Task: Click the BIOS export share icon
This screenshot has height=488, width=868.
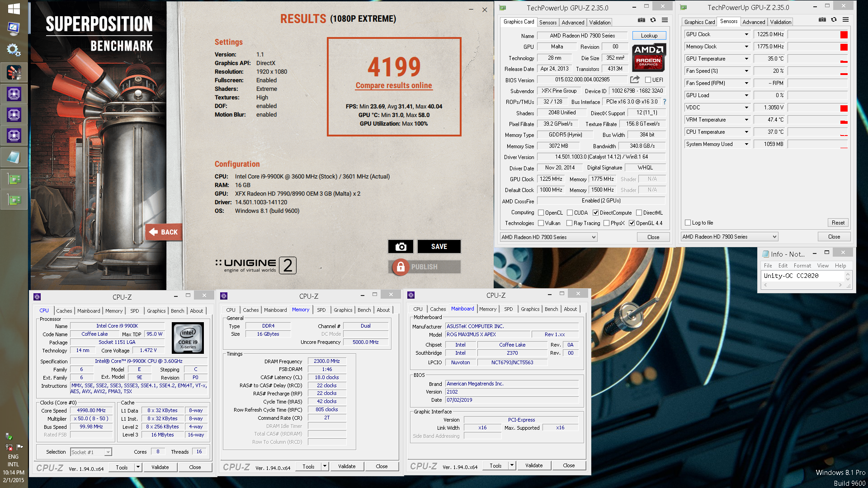Action: coord(635,80)
